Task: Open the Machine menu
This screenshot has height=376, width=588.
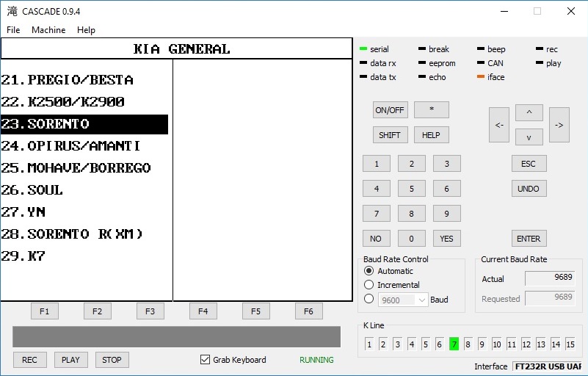Action: coord(48,30)
